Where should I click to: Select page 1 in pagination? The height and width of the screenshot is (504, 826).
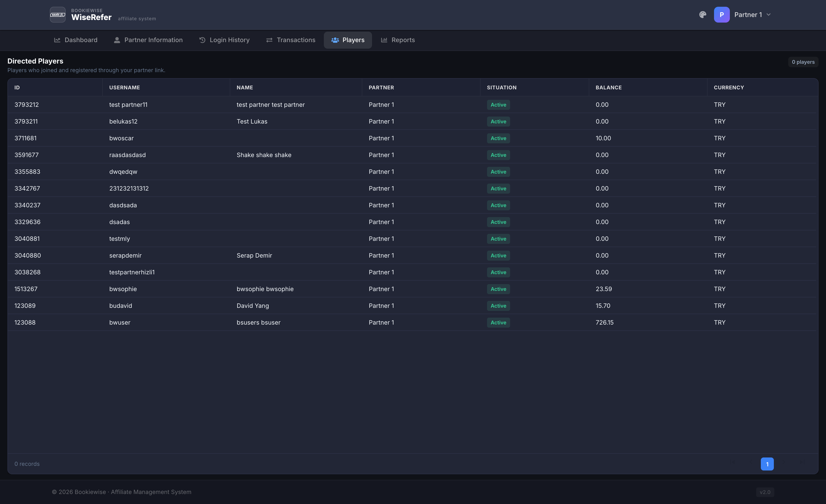point(767,464)
